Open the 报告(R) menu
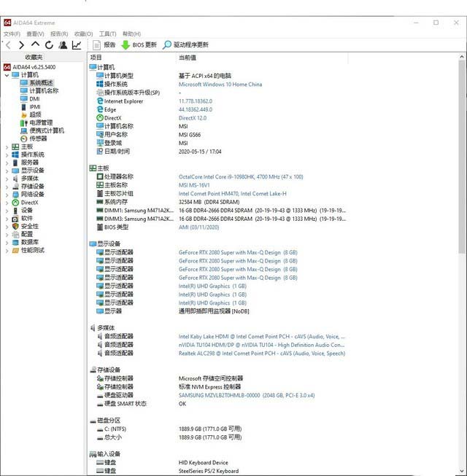 pyautogui.click(x=59, y=34)
